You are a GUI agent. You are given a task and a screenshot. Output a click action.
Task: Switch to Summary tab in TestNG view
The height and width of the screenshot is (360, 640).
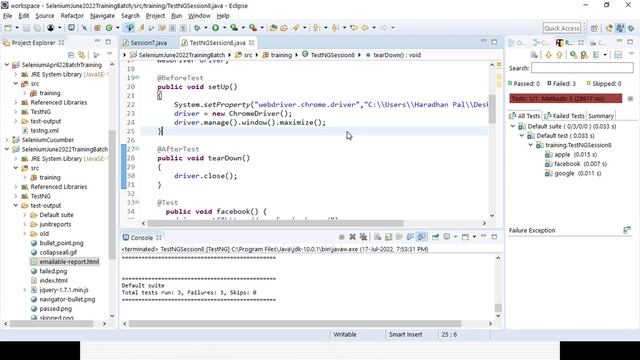coord(601,116)
